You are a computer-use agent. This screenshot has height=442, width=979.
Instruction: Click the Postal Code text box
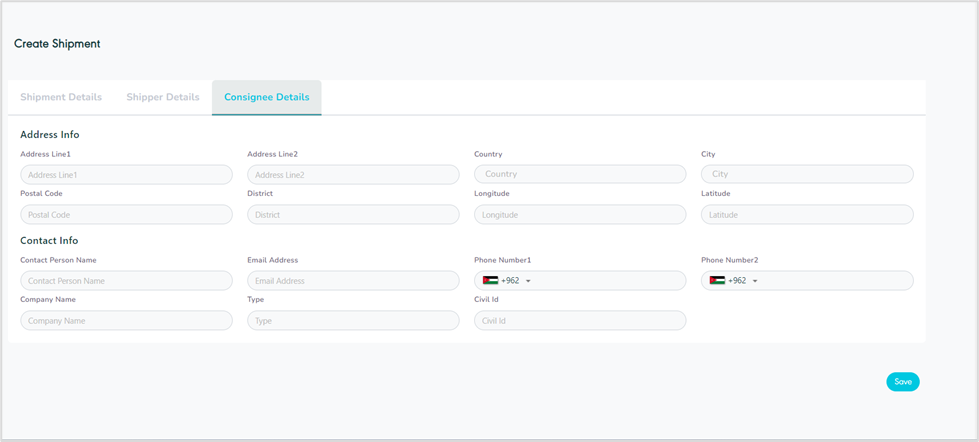click(126, 215)
